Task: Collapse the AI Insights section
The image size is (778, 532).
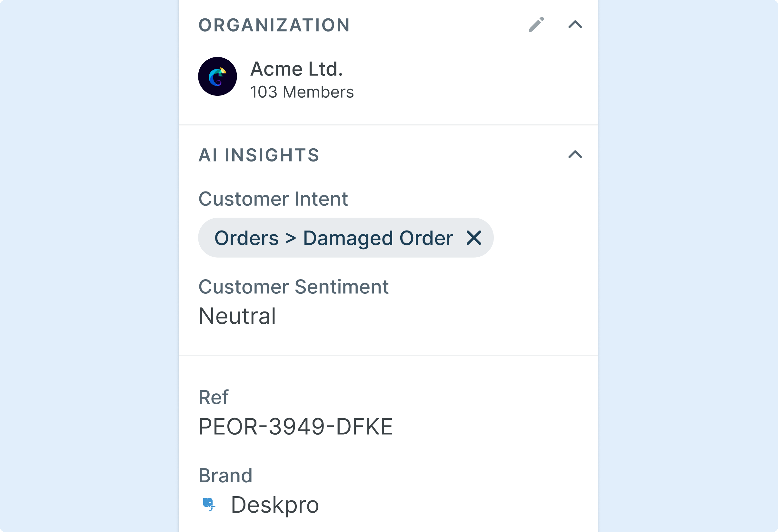Action: tap(575, 154)
